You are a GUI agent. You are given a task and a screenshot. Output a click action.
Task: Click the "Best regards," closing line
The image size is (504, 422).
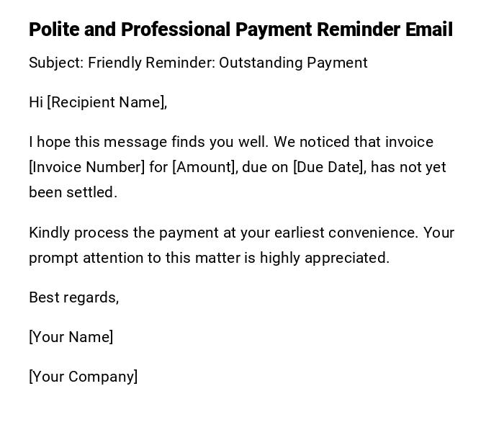click(73, 297)
